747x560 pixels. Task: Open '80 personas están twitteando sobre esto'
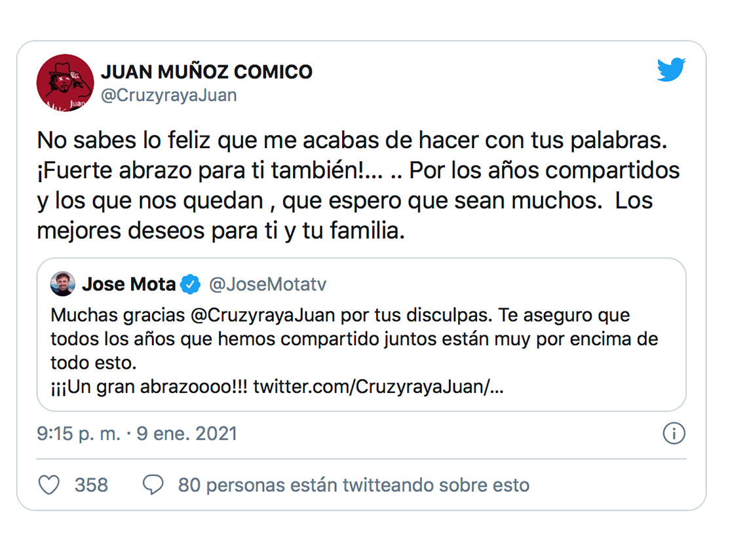354,485
